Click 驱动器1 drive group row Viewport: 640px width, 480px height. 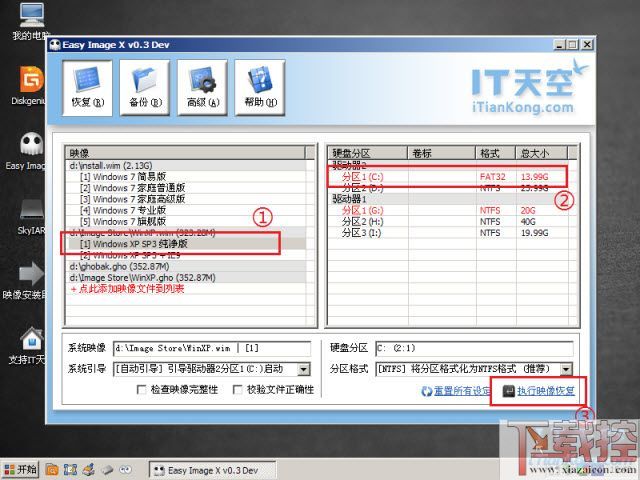pos(452,199)
